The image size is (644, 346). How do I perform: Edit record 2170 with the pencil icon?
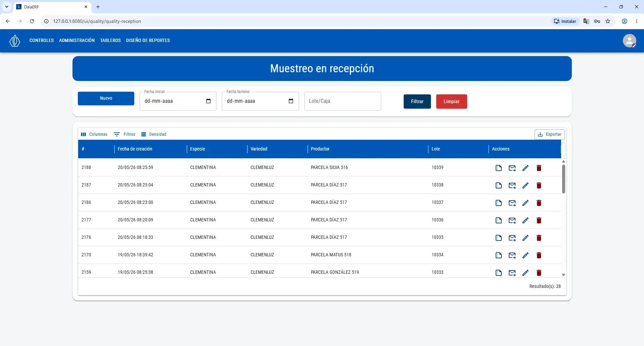click(x=526, y=255)
